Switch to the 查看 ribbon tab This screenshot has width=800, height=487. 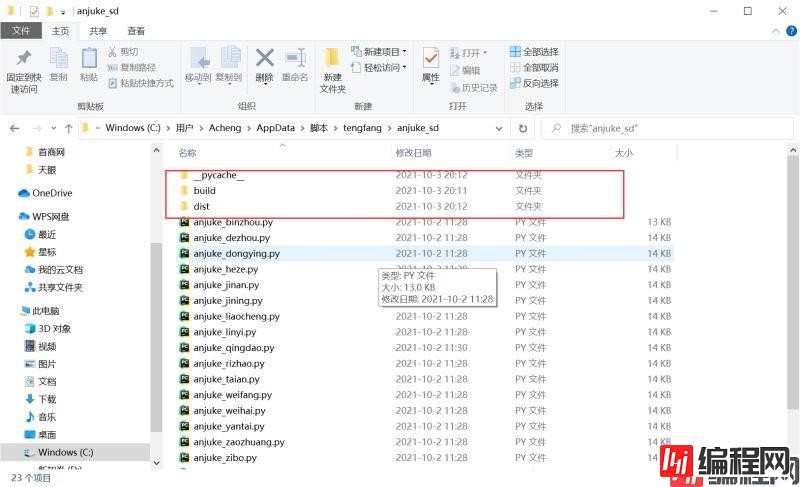136,31
